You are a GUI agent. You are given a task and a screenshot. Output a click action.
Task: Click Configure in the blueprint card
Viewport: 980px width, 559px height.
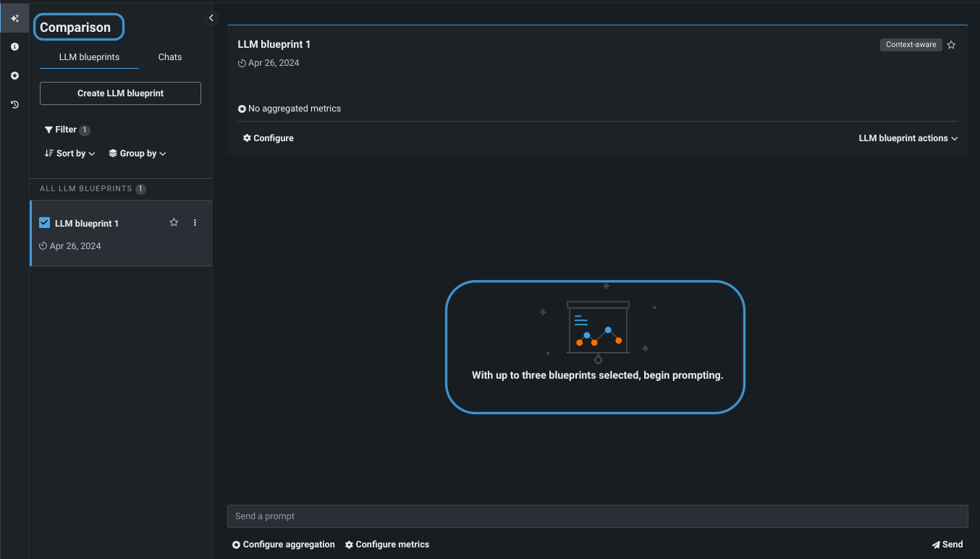click(269, 138)
